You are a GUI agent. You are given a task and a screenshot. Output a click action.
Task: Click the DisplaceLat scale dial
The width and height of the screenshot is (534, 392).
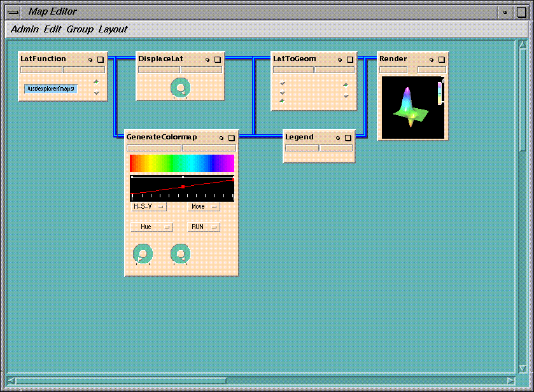point(181,88)
